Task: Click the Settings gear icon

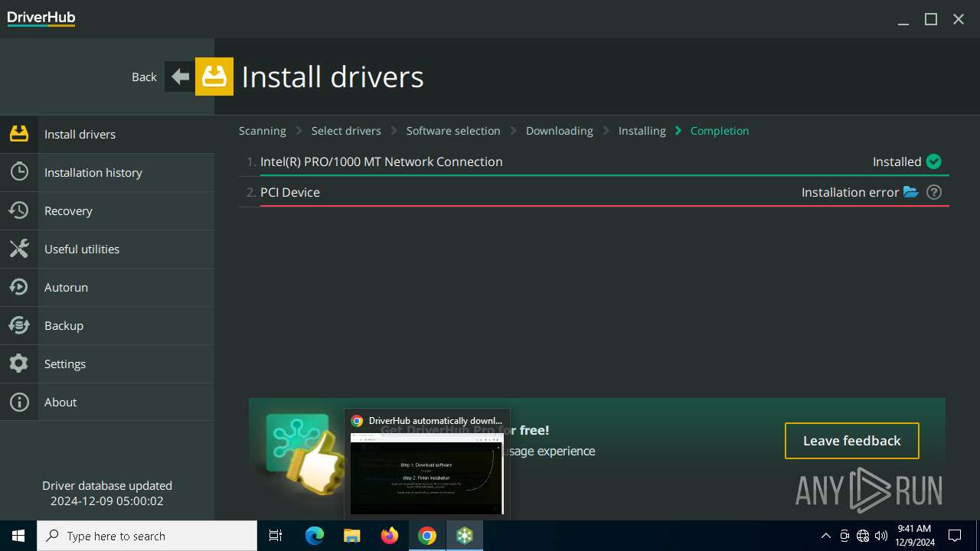Action: point(19,364)
